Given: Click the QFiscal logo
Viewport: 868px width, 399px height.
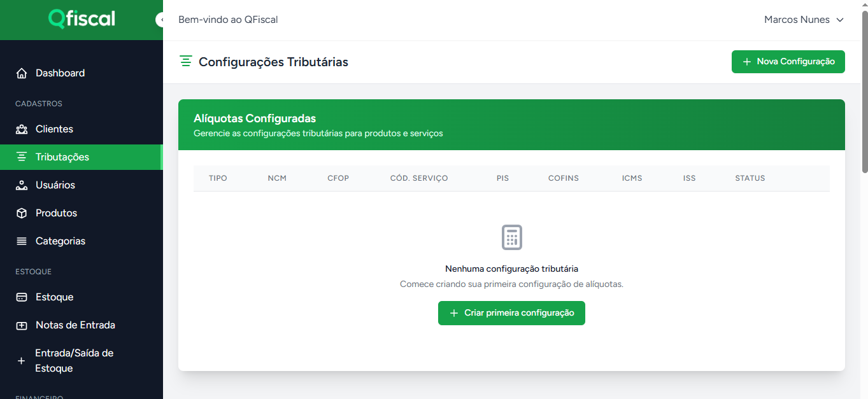Looking at the screenshot, I should (82, 19).
